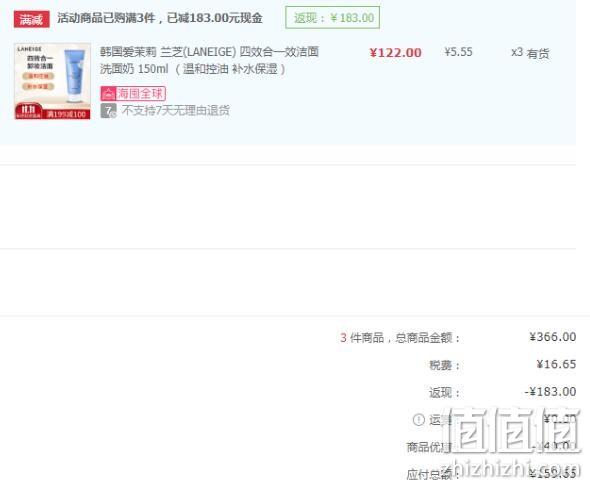This screenshot has height=486, width=590.
Task: Click the -¥183.00 cashback deduction amount
Action: tap(550, 392)
